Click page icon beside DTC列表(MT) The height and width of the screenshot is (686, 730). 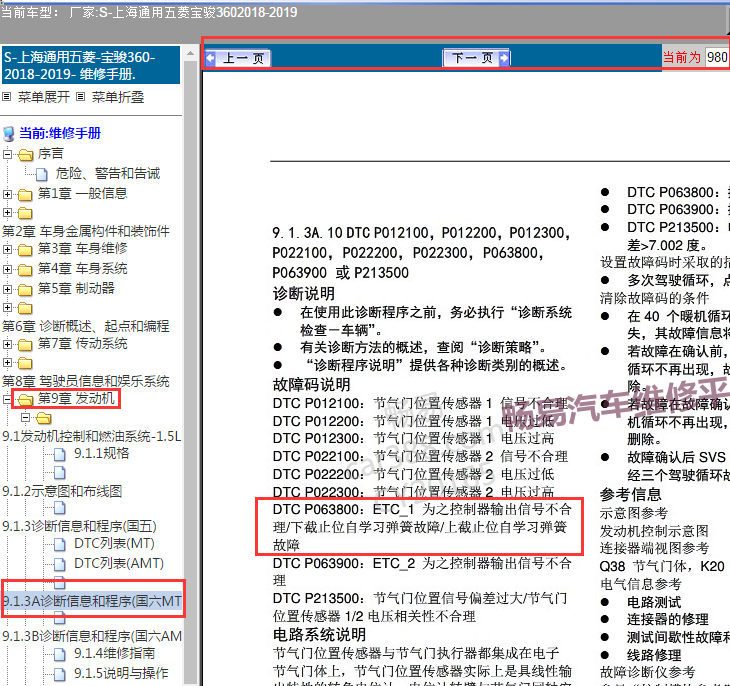pyautogui.click(x=60, y=544)
